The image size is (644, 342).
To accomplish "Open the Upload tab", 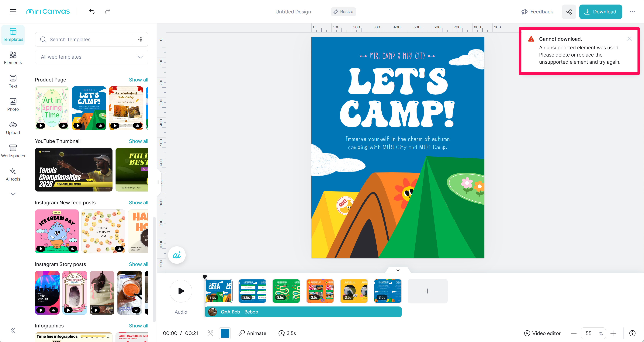I will click(x=13, y=128).
